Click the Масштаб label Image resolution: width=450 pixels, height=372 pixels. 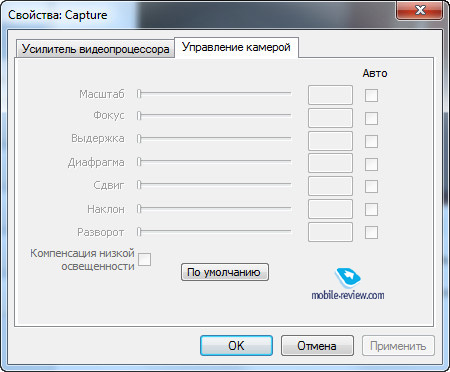[102, 94]
